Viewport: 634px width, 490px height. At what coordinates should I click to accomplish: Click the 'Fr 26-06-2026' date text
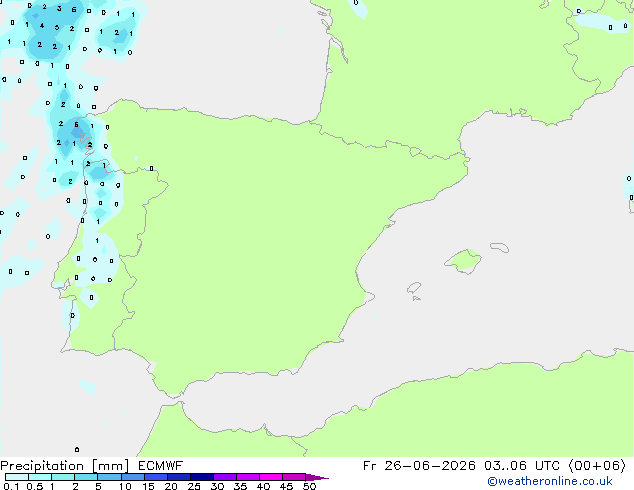point(419,466)
